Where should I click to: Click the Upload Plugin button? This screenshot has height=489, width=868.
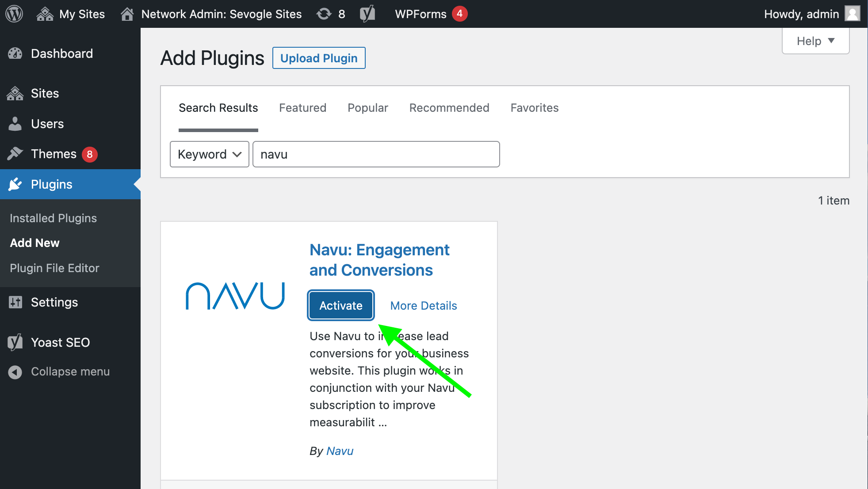pyautogui.click(x=318, y=58)
